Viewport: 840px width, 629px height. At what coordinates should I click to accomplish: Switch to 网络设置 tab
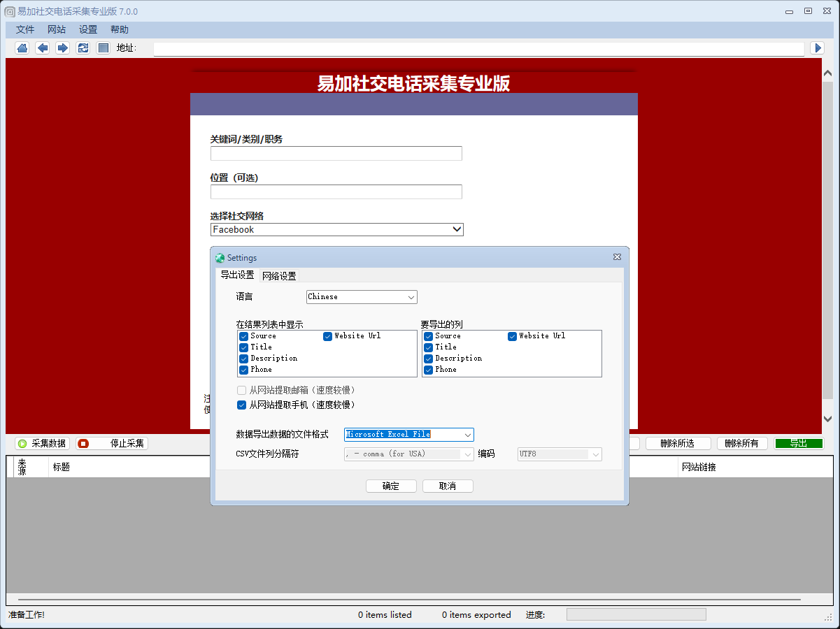pyautogui.click(x=279, y=276)
